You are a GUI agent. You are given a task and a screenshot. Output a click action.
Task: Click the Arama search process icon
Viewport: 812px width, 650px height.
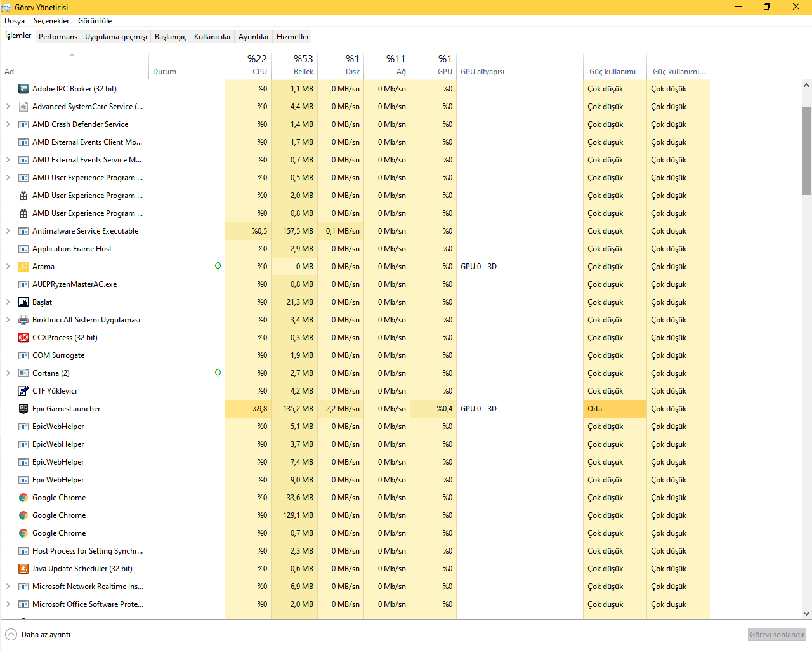pos(23,267)
